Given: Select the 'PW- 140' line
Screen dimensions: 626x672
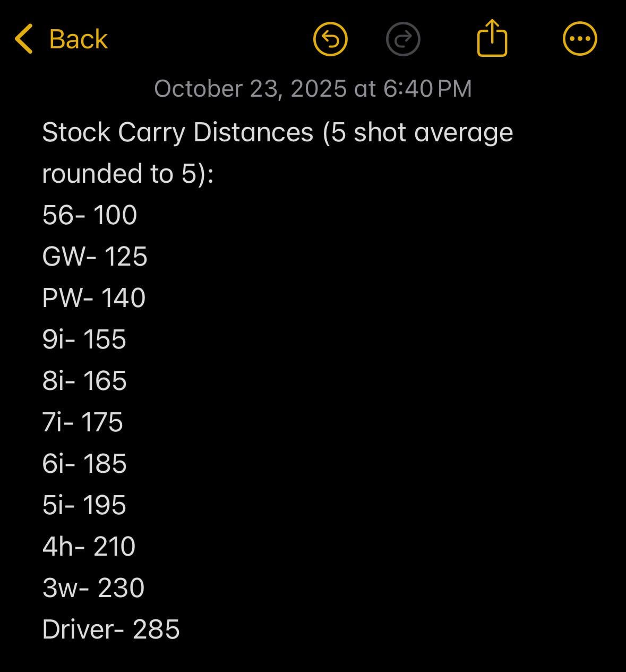Looking at the screenshot, I should click(x=93, y=298).
